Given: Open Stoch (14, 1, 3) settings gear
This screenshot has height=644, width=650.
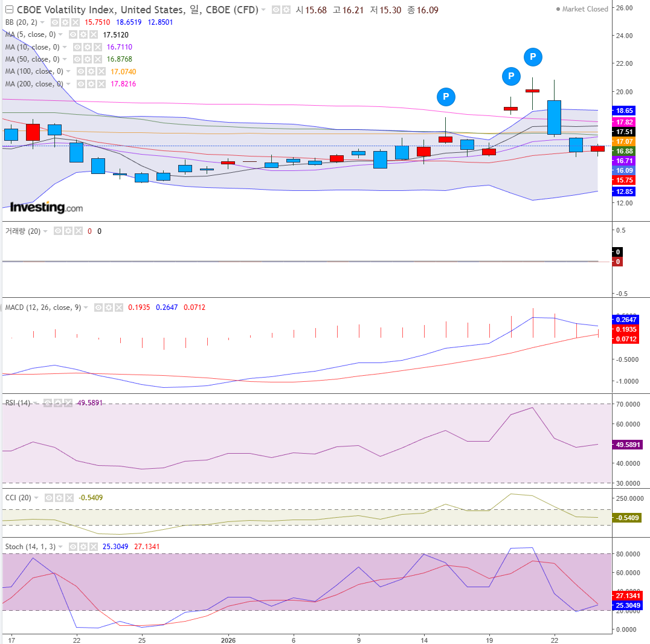Looking at the screenshot, I should (83, 547).
